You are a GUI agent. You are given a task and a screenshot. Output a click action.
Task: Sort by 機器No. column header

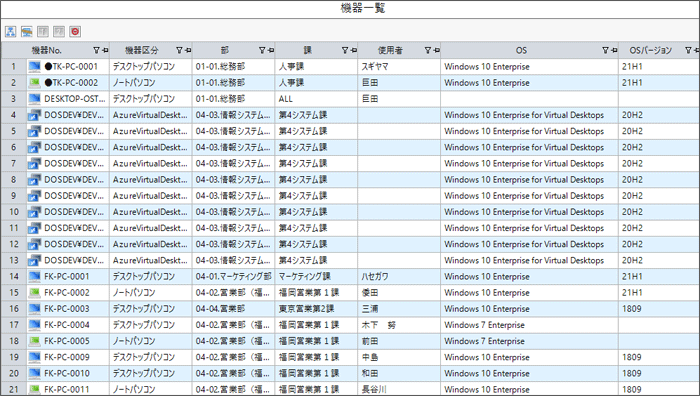pos(46,50)
